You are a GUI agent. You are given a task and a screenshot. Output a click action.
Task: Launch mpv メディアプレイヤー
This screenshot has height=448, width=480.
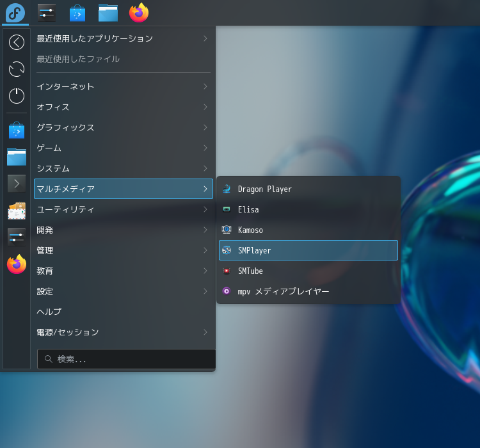click(x=308, y=291)
